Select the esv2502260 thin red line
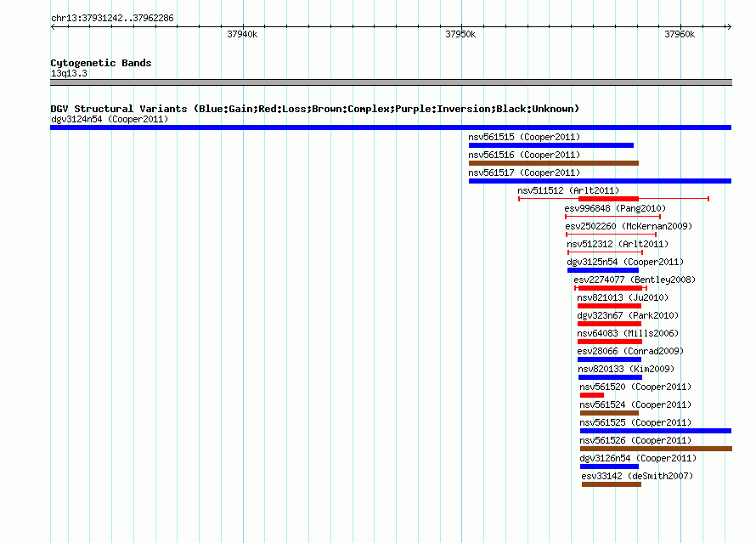Viewport: 756px width, 543px height. tap(612, 235)
